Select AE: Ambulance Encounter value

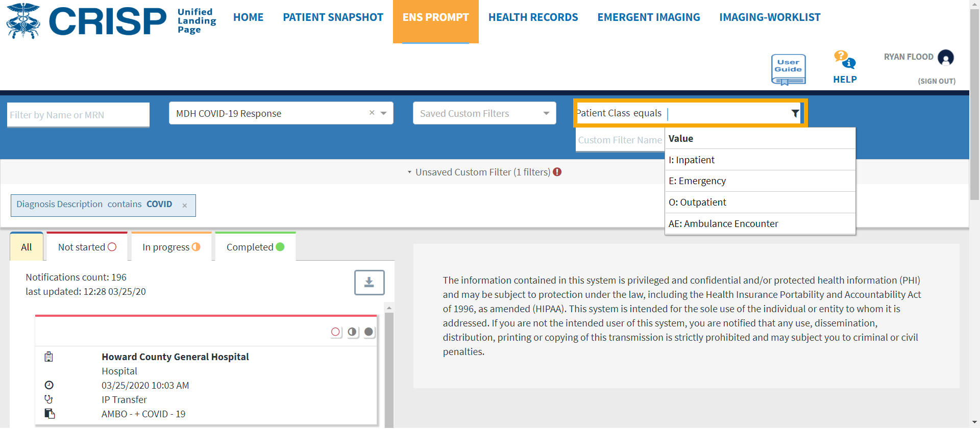[760, 224]
